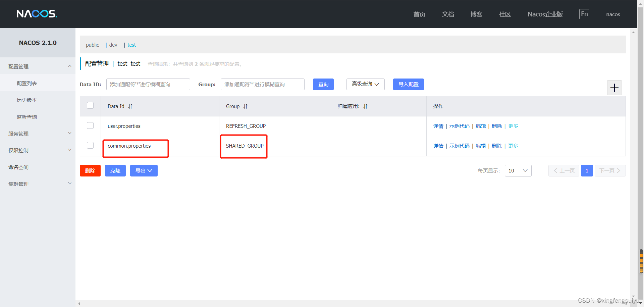Click 编辑 for user.properties
This screenshot has height=307, width=644.
point(481,126)
